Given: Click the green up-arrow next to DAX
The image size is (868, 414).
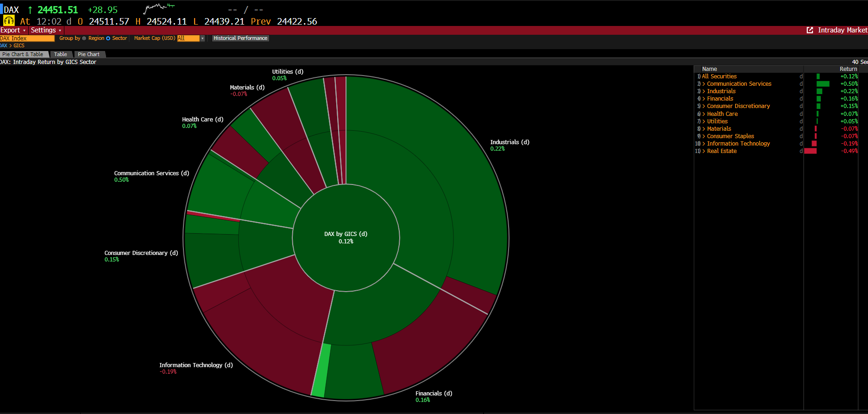Looking at the screenshot, I should pyautogui.click(x=30, y=10).
